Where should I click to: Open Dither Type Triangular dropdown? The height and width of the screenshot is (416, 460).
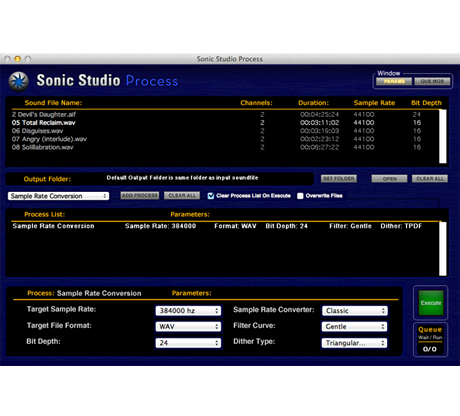coord(354,343)
